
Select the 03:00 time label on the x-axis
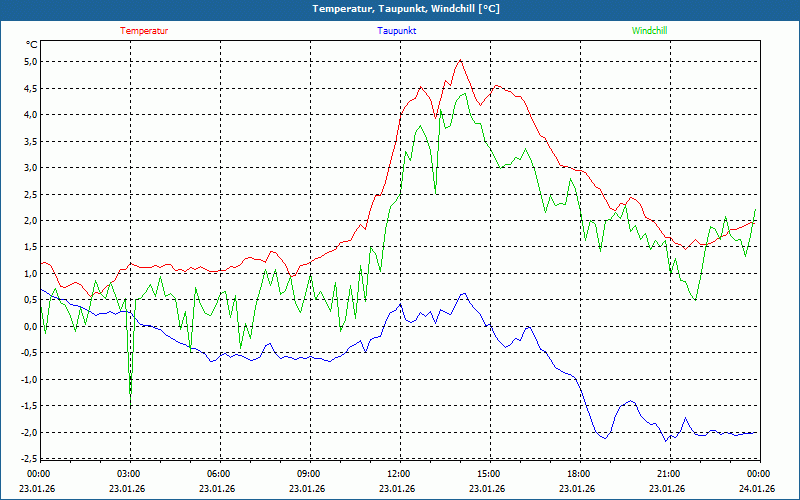(128, 473)
